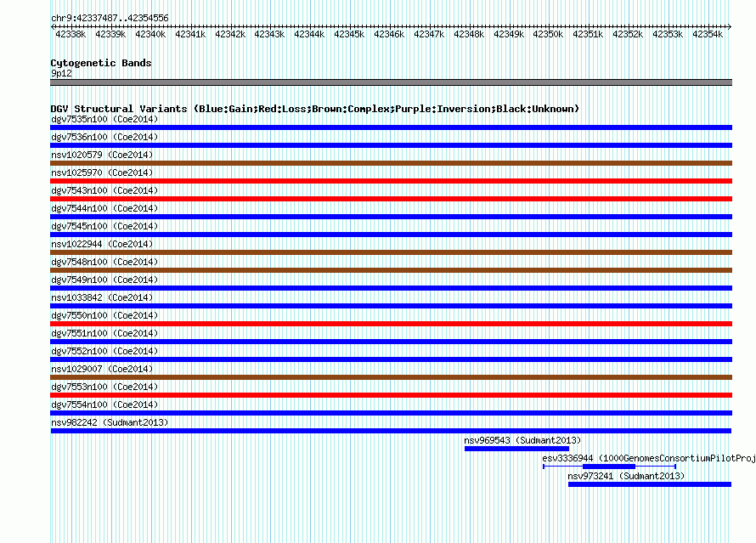The image size is (756, 543).
Task: Open the nsv982242 (Sudmant2013) label
Action: coord(110,422)
